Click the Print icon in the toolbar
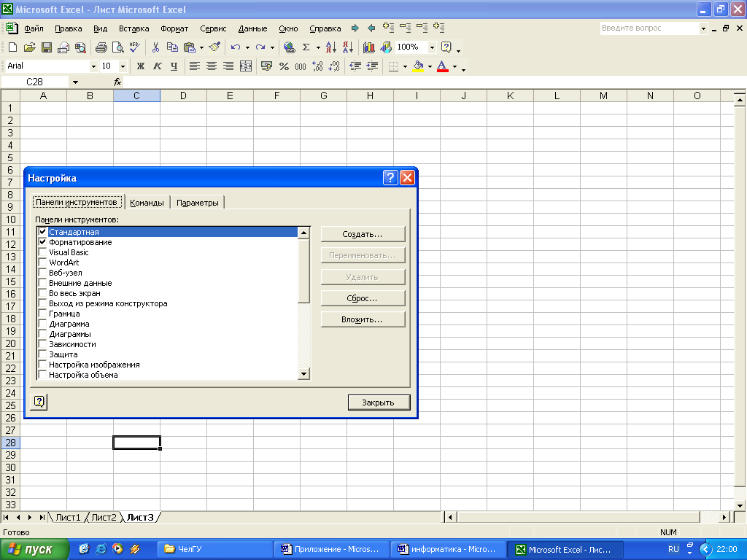Viewport: 747px width, 560px height. (x=101, y=47)
